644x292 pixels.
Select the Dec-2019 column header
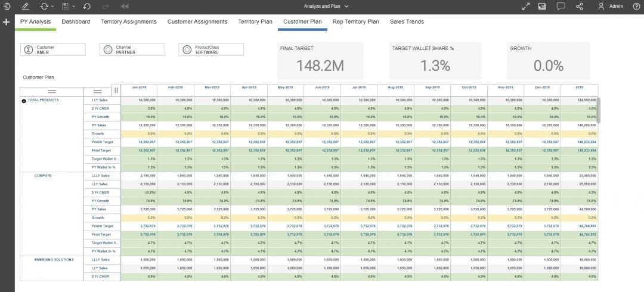(x=543, y=88)
